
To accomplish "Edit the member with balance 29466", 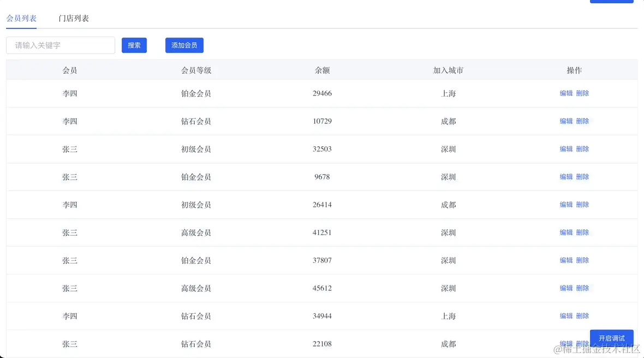I will point(566,93).
